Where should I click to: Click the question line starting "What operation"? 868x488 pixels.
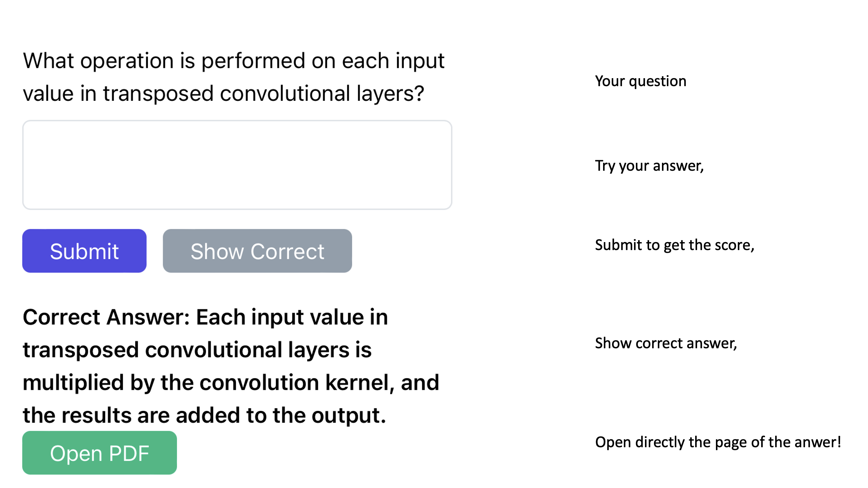click(x=233, y=60)
